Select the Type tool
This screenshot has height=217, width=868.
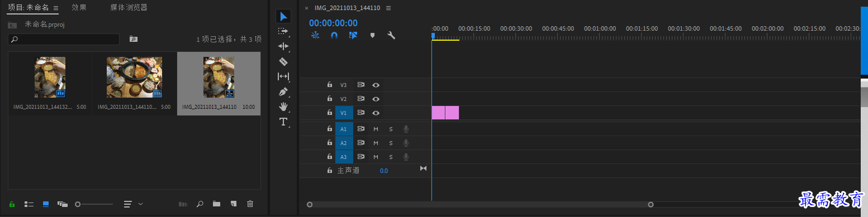tap(283, 122)
